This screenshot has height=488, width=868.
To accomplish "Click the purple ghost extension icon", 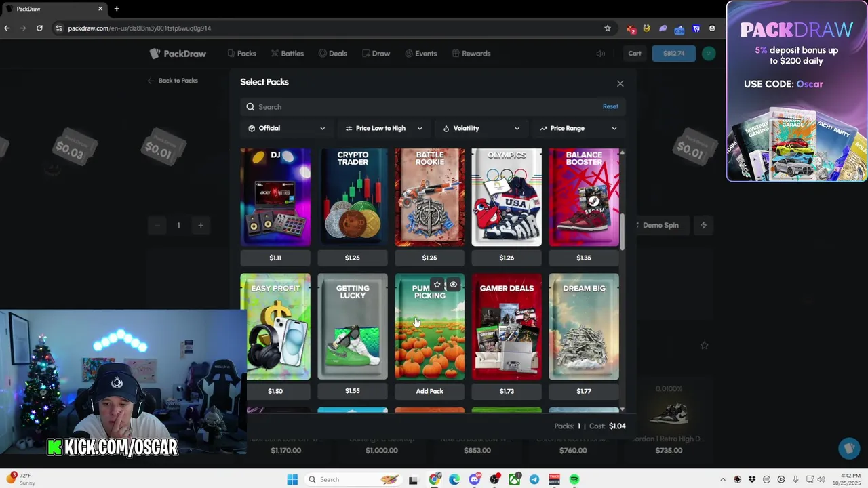I will point(663,28).
